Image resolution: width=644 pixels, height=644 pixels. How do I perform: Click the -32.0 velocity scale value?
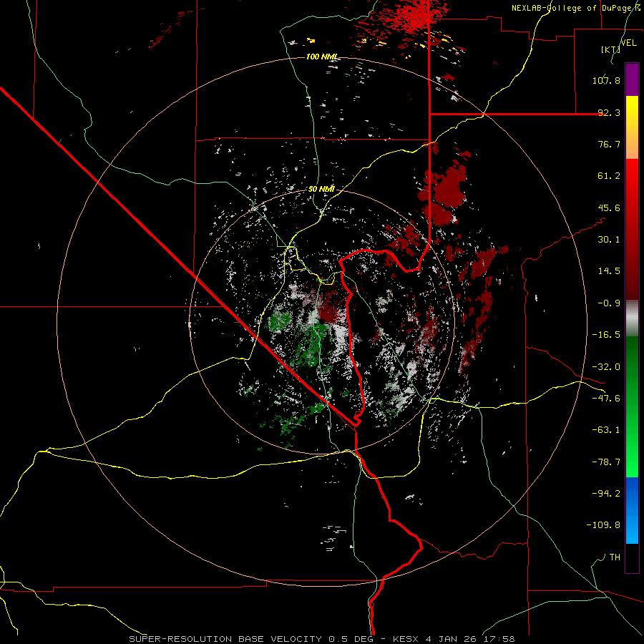point(606,367)
